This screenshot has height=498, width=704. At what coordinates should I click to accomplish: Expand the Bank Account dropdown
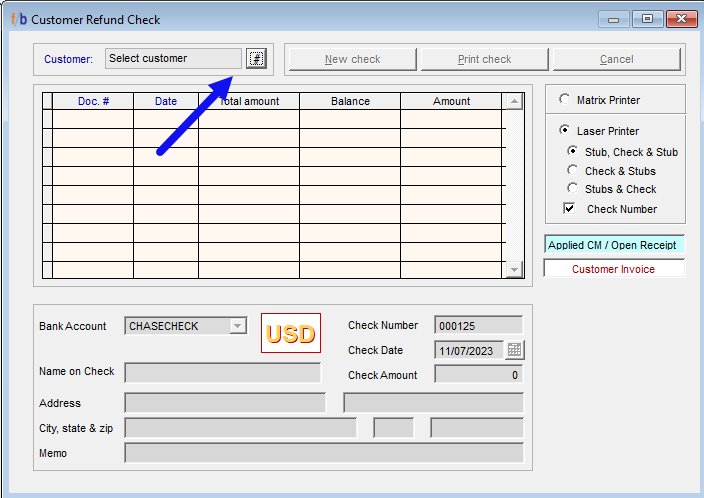point(237,326)
